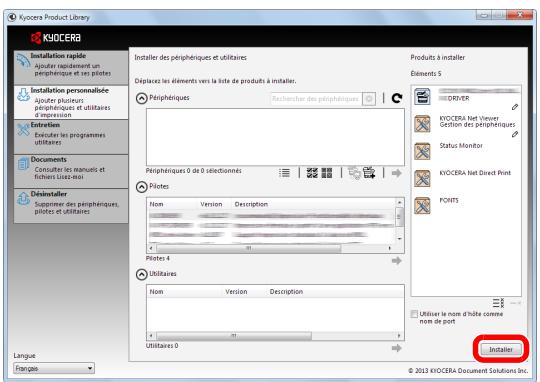The width and height of the screenshot is (540, 382).
Task: Open the Documents tab
Action: click(71, 171)
